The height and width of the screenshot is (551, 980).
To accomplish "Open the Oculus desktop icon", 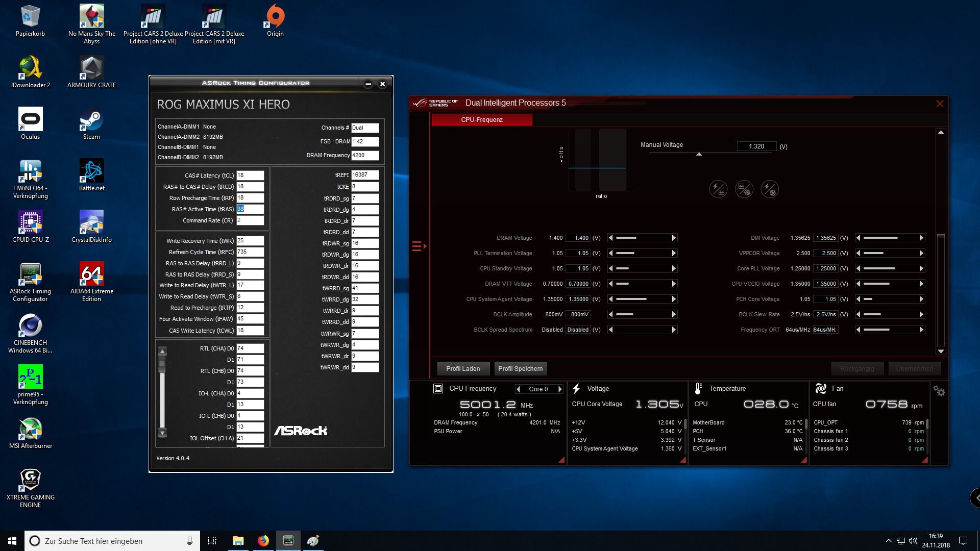I will pyautogui.click(x=30, y=124).
